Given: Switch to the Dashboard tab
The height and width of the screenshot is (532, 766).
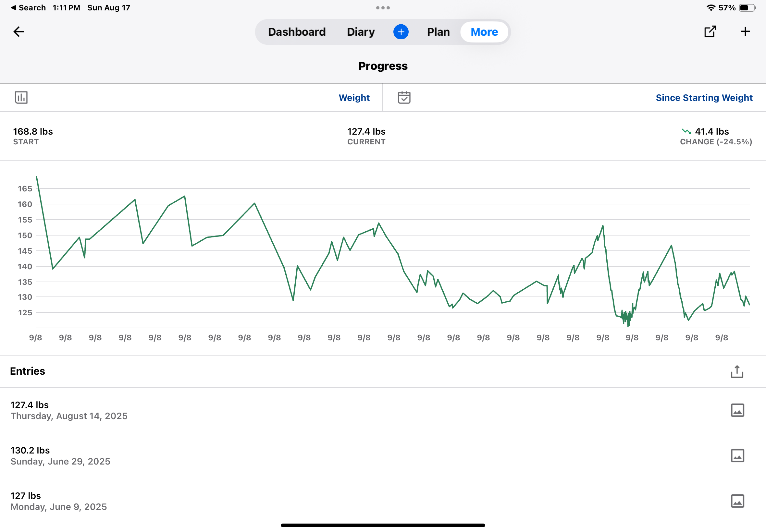Looking at the screenshot, I should (x=296, y=32).
